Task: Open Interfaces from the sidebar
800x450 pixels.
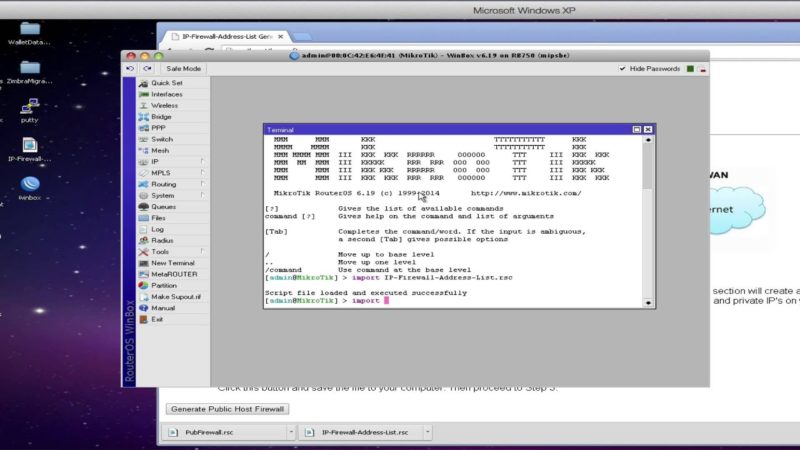Action: click(166, 94)
